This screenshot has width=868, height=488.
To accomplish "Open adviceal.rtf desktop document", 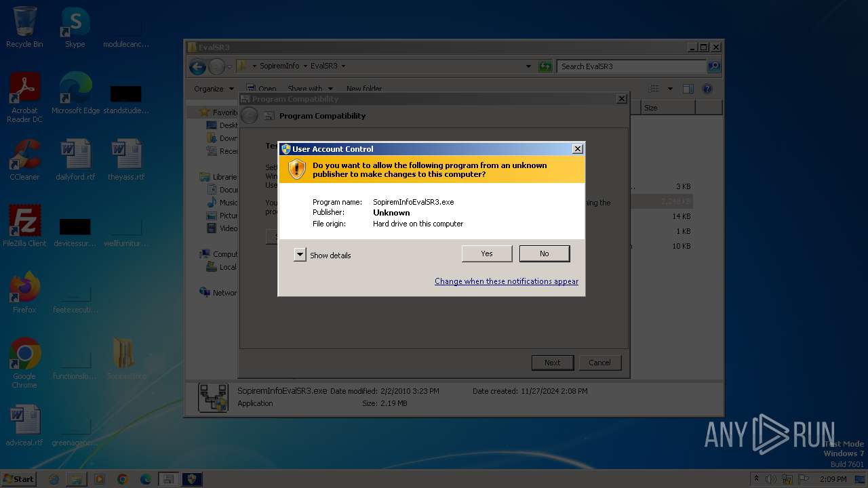I will [x=24, y=426].
